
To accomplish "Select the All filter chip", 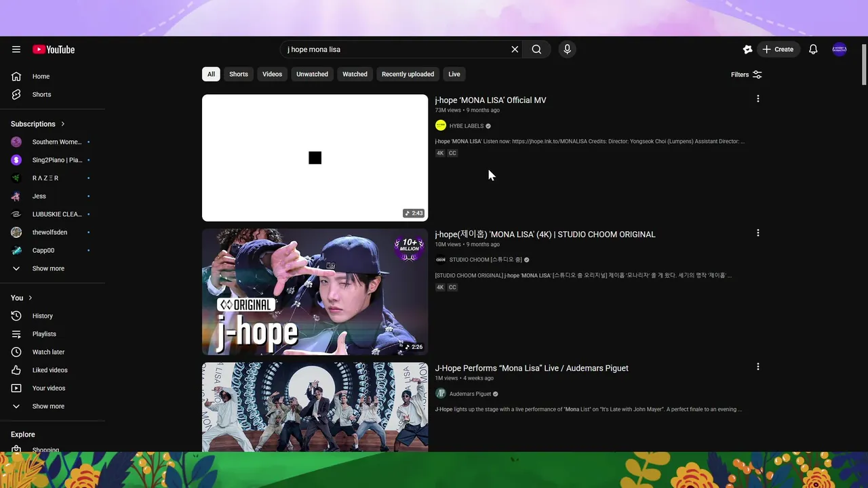I will click(x=211, y=75).
